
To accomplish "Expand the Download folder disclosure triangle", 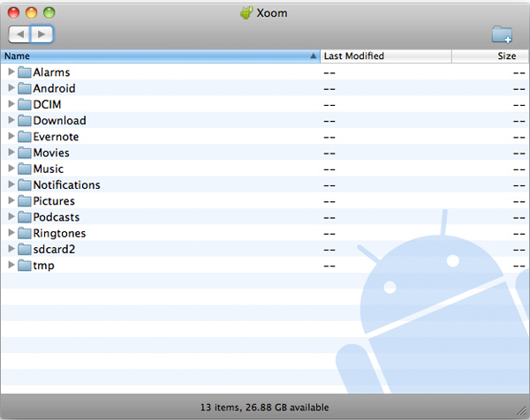I will pos(11,120).
